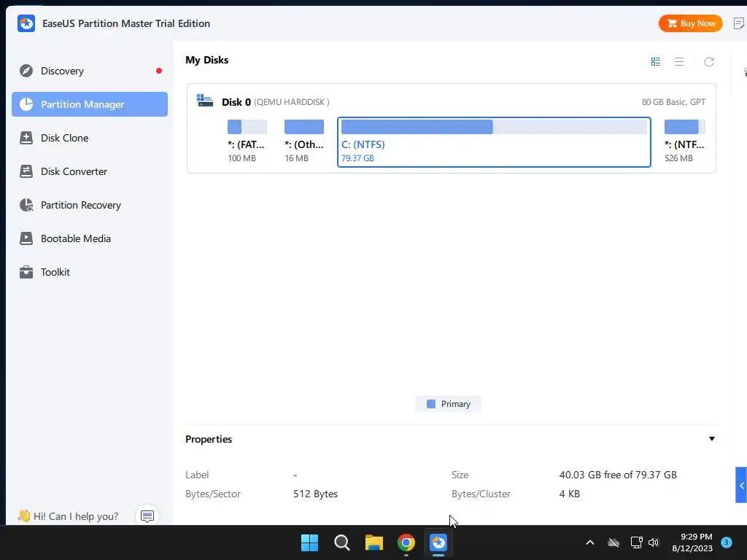Viewport: 747px width, 560px height.
Task: Refresh the disk list
Action: 709,62
